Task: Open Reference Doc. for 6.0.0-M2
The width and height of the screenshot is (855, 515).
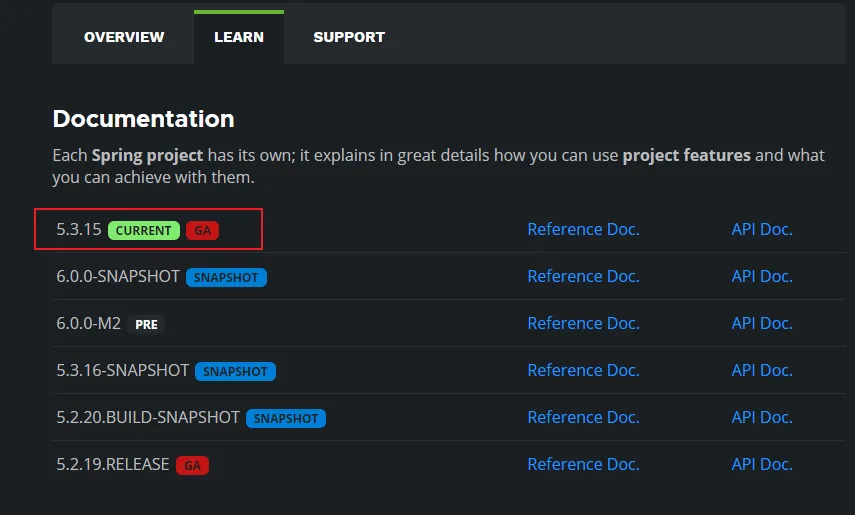Action: point(583,323)
